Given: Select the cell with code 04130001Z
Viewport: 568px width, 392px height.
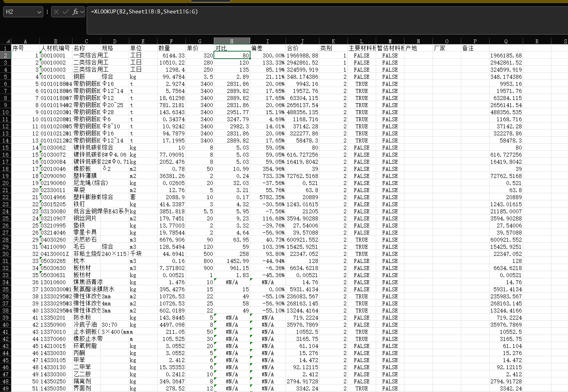Looking at the screenshot, I should 56,254.
